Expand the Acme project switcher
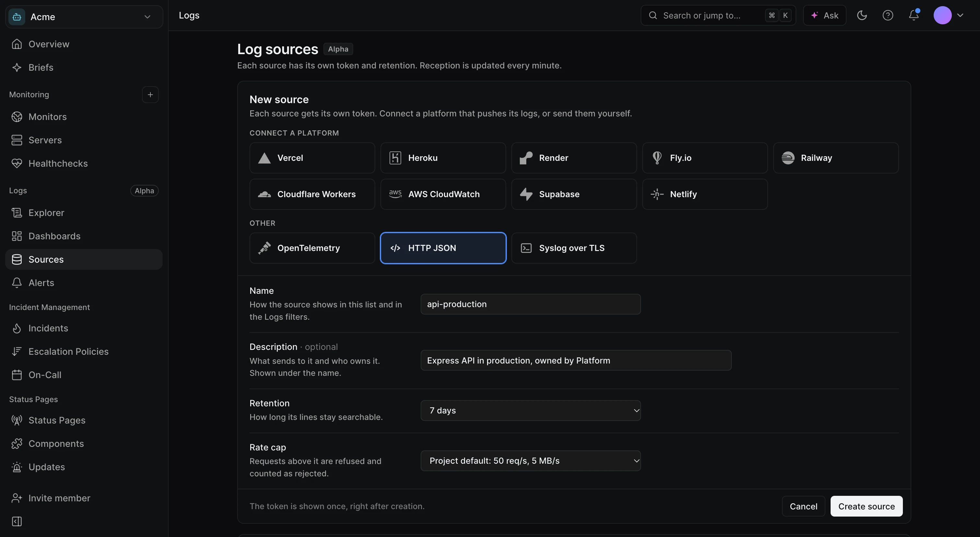The width and height of the screenshot is (980, 537). pos(84,17)
